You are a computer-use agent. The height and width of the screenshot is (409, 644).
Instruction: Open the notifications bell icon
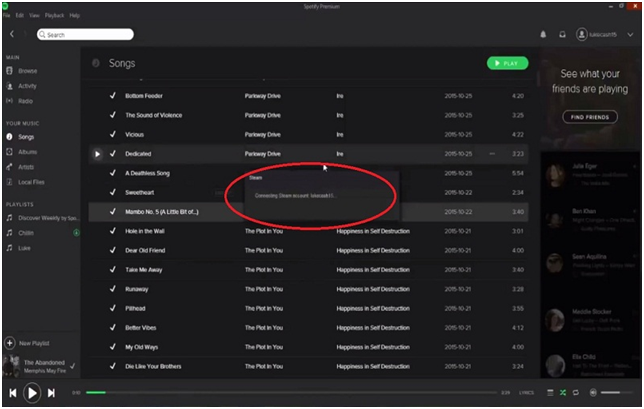click(544, 34)
